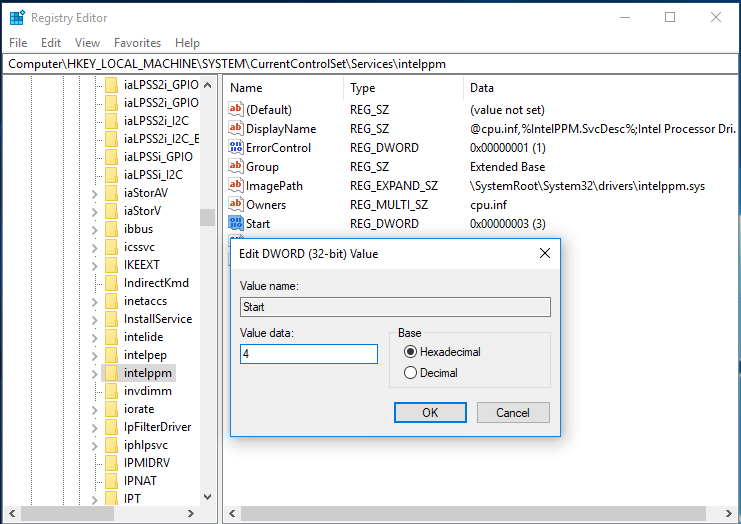Open the Edit menu
Viewport: 741px width, 524px height.
51,43
